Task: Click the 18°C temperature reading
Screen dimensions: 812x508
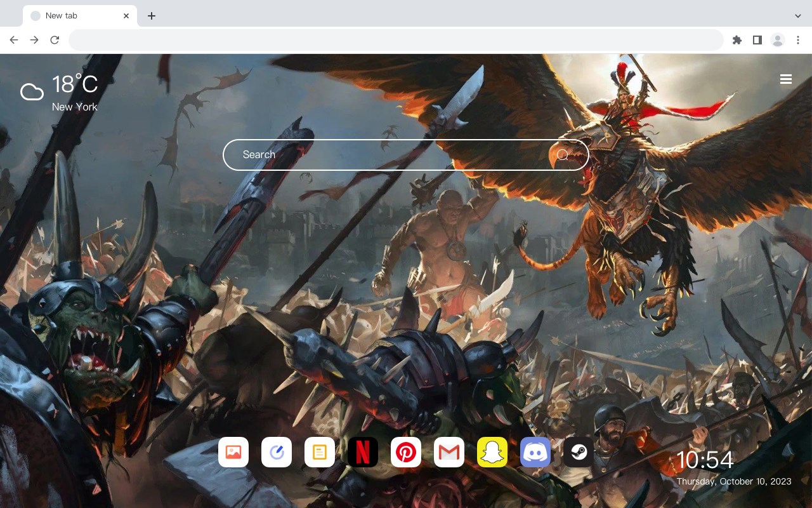Action: click(75, 84)
